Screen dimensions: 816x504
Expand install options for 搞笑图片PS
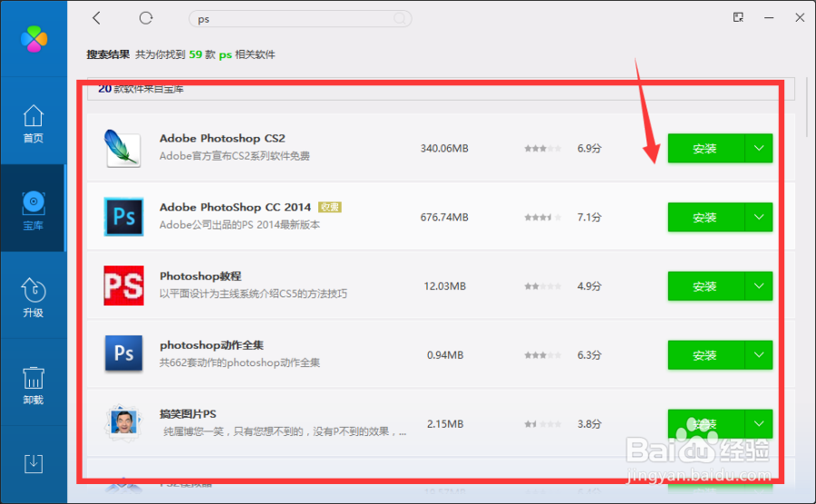pos(759,424)
